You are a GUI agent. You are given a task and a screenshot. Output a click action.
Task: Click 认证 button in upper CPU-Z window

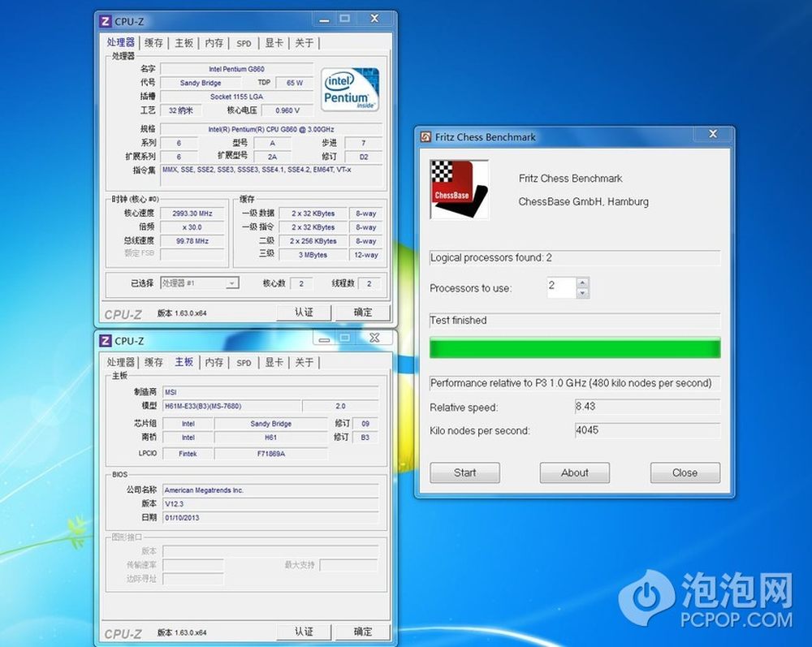coord(304,312)
